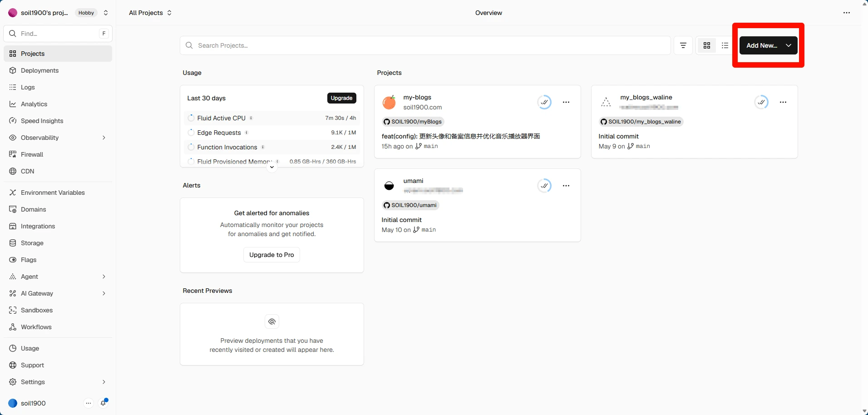Viewport: 868px width, 415px height.
Task: Open notifications bell
Action: point(104,403)
